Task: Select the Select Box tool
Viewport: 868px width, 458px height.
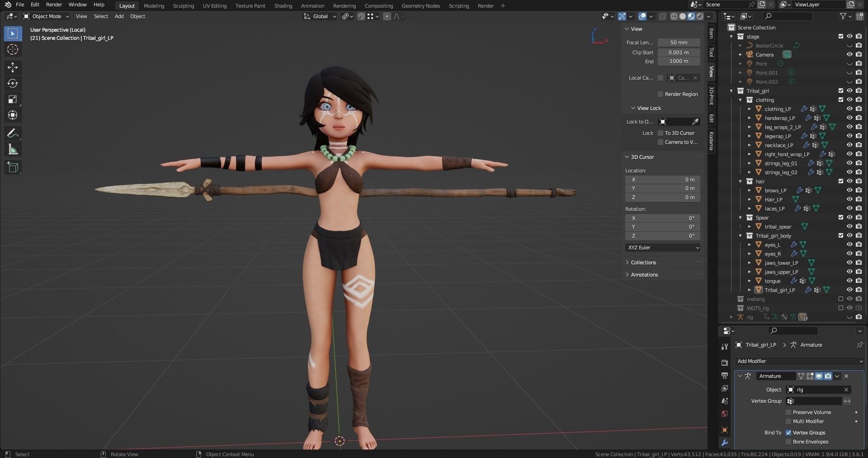Action: click(x=13, y=33)
